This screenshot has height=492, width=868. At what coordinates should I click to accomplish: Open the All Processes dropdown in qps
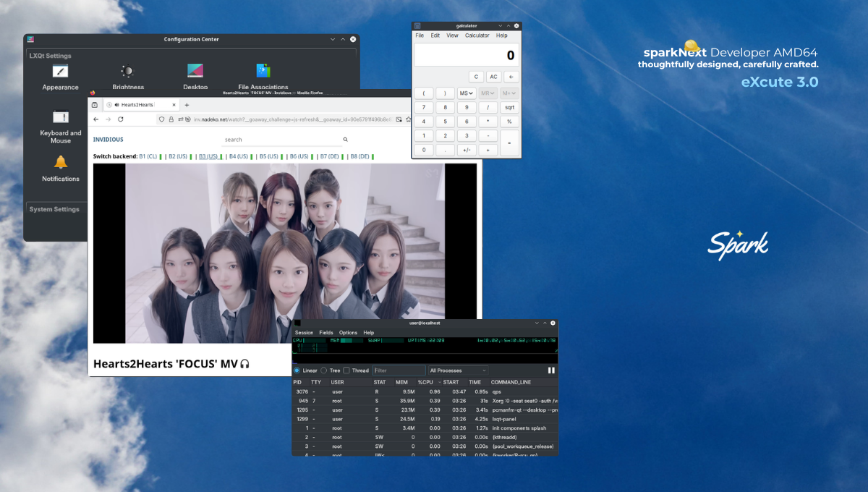(x=458, y=370)
